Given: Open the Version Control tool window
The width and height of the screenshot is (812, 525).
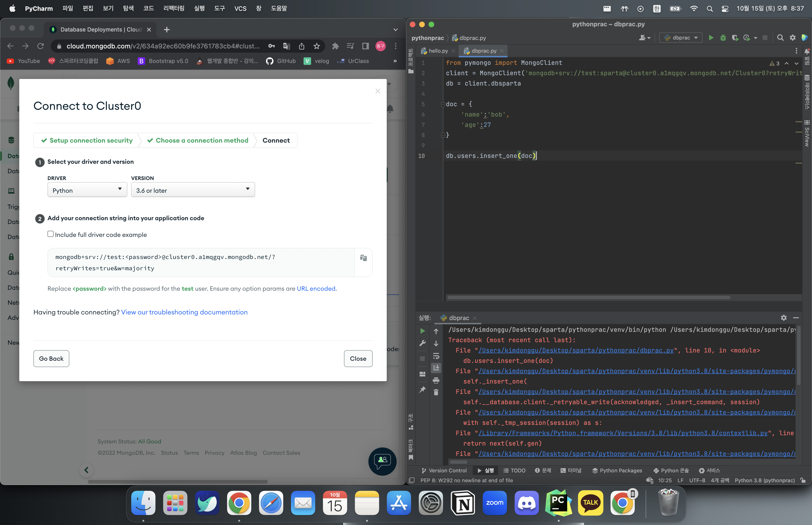Looking at the screenshot, I should (x=444, y=470).
